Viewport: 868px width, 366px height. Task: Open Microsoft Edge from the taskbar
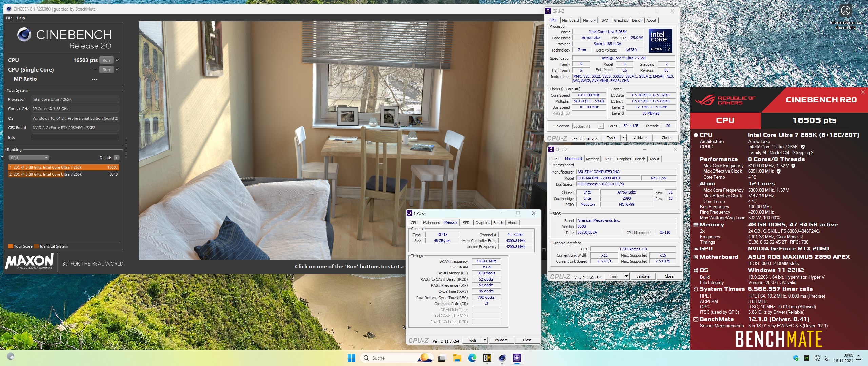tap(472, 358)
